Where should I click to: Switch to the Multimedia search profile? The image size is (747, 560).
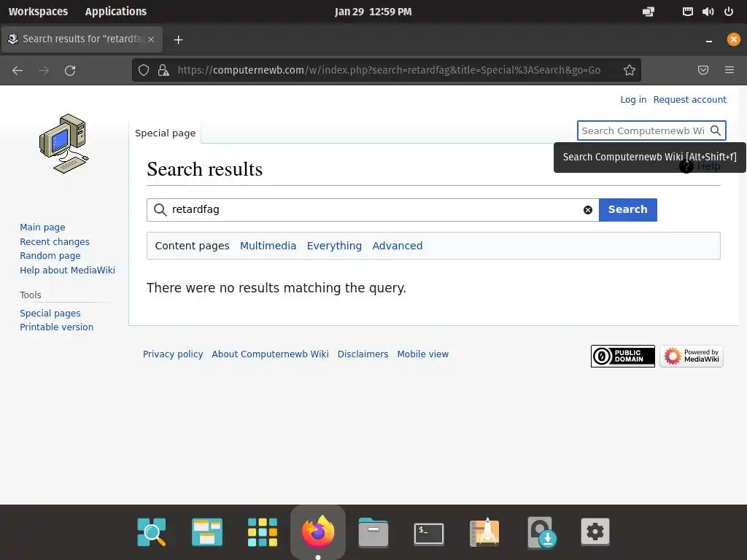268,246
